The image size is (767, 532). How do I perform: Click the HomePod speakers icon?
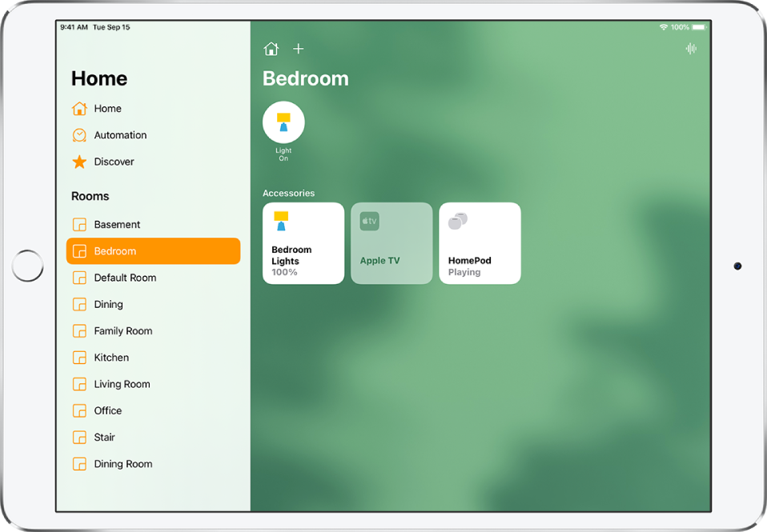[458, 221]
